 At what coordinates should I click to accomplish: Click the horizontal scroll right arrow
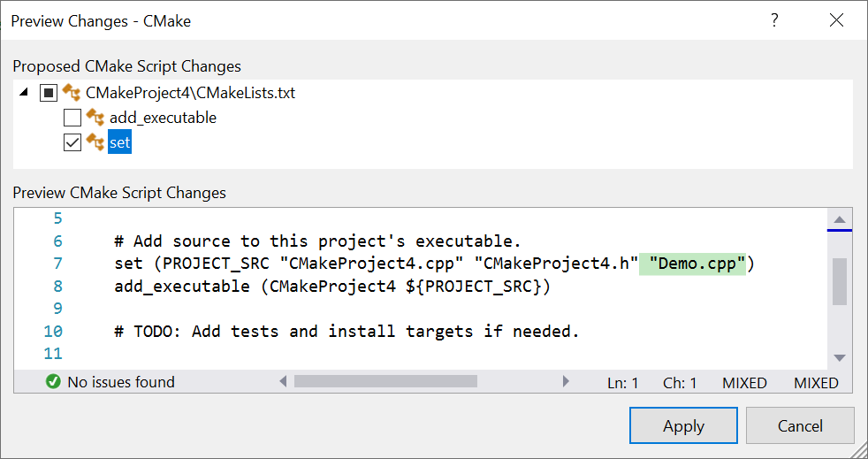pos(566,382)
